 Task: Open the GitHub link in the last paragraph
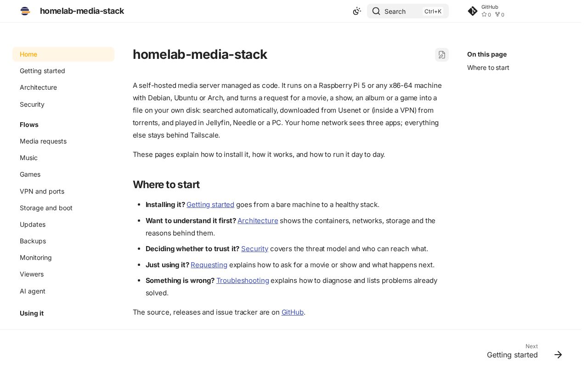coord(293,312)
